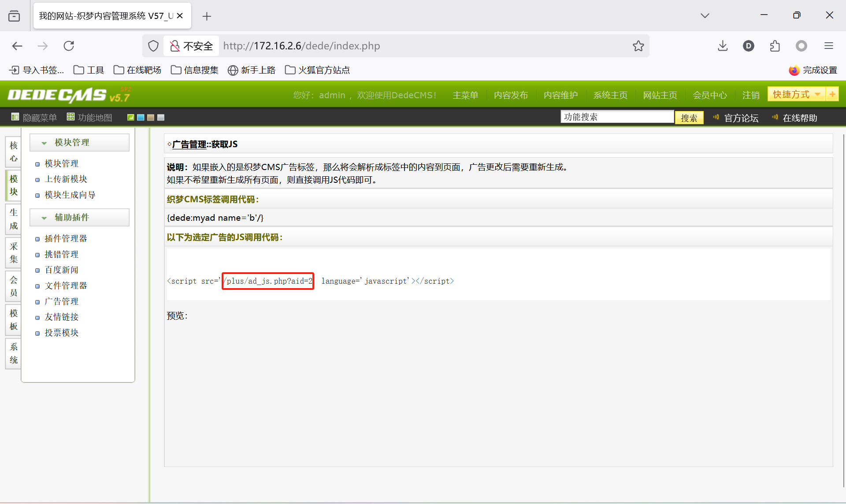The height and width of the screenshot is (504, 846).
Task: Click 注销 to log out
Action: point(751,95)
